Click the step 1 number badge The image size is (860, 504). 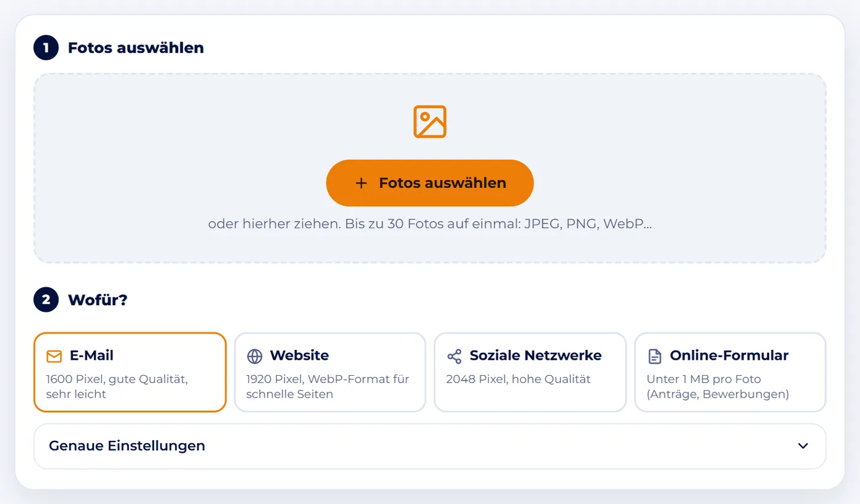45,47
